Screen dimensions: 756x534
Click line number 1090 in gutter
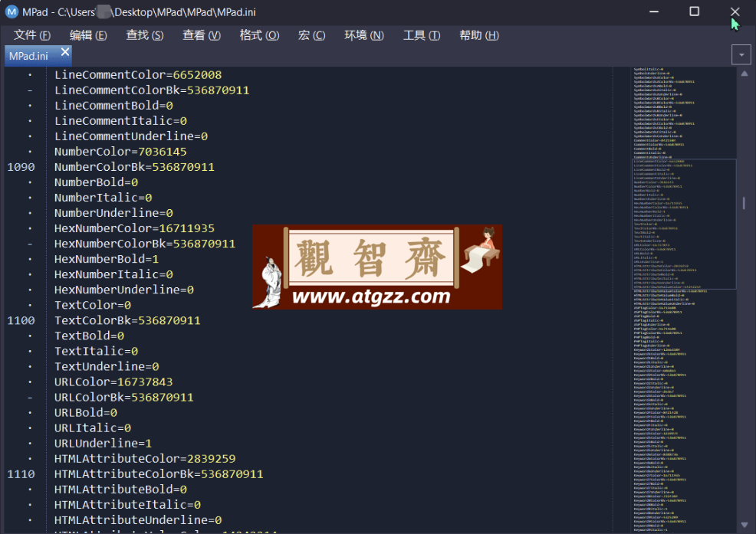[x=21, y=167]
